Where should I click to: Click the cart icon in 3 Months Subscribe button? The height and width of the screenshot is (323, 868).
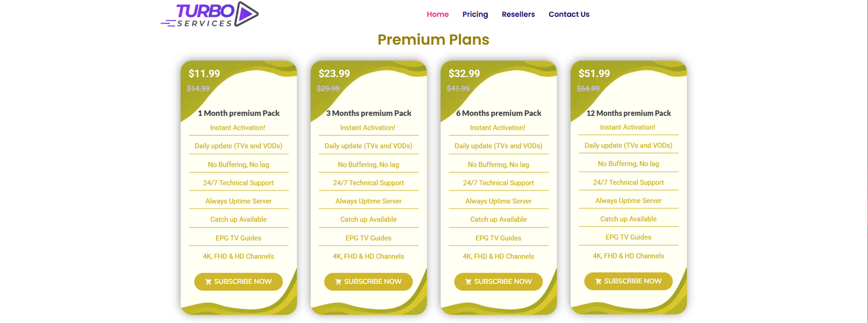[x=338, y=281]
